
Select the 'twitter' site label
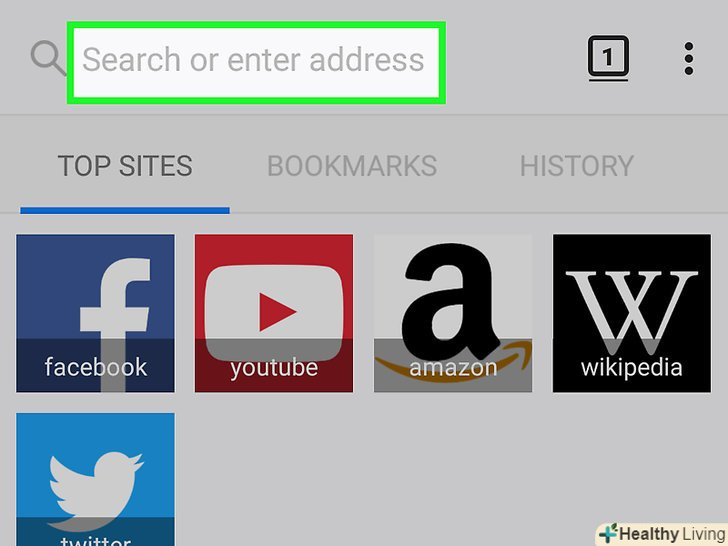96,540
